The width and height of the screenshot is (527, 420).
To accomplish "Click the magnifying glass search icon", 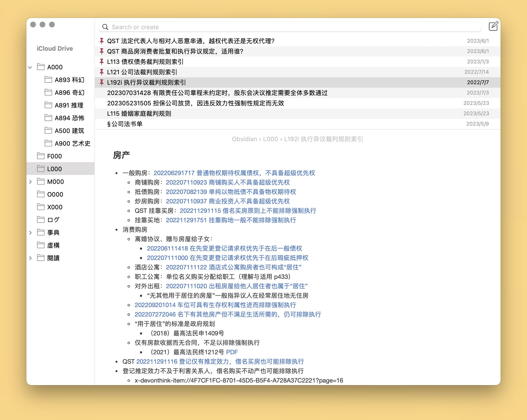I will click(105, 27).
